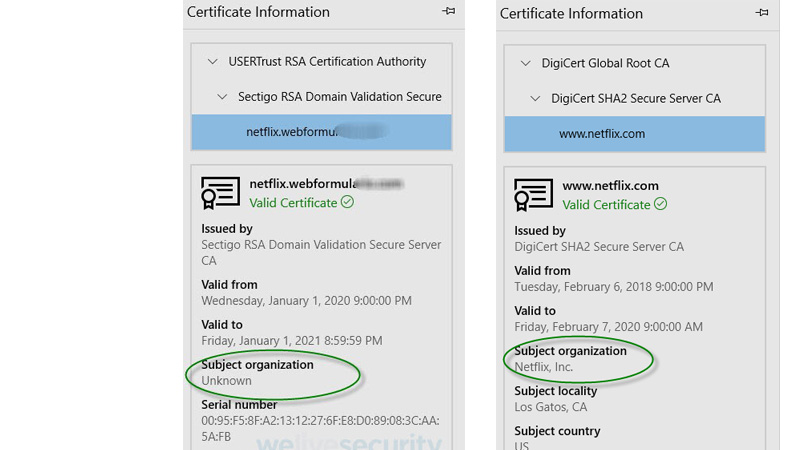Click 'Wednesday, January 1, 2020 9:00:00 PM'

pos(306,301)
